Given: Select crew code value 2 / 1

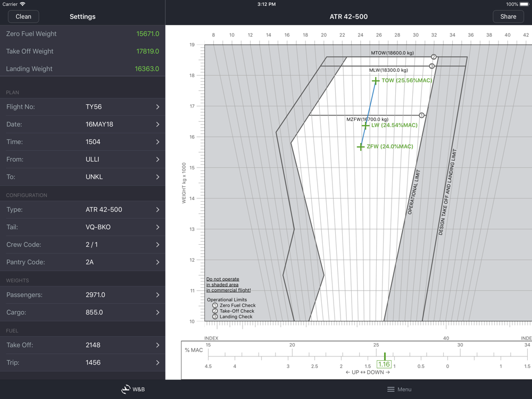Looking at the screenshot, I should [92, 245].
